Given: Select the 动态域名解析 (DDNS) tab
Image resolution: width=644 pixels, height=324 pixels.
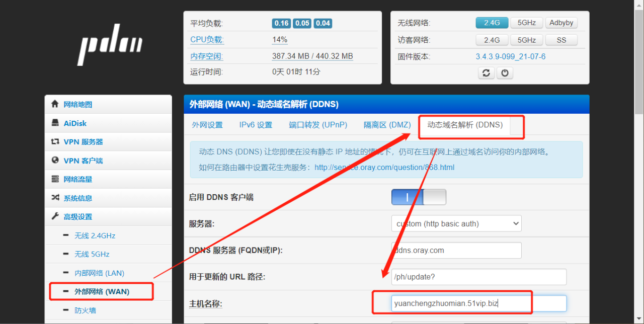Looking at the screenshot, I should click(465, 125).
